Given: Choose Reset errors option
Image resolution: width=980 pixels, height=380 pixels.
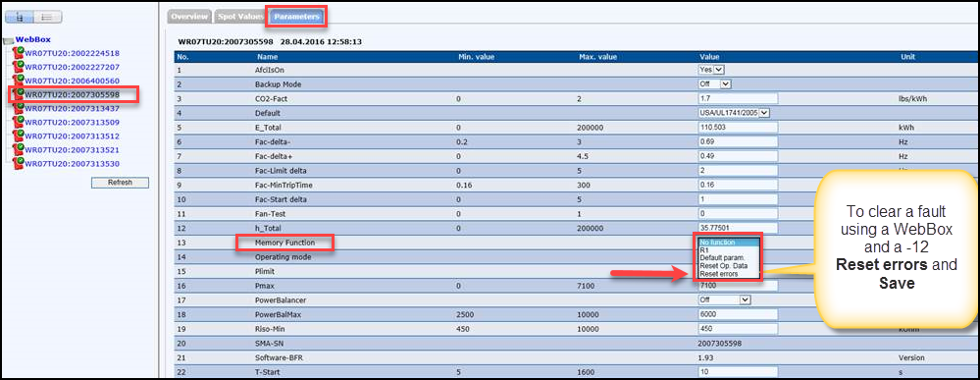Looking at the screenshot, I should 729,274.
